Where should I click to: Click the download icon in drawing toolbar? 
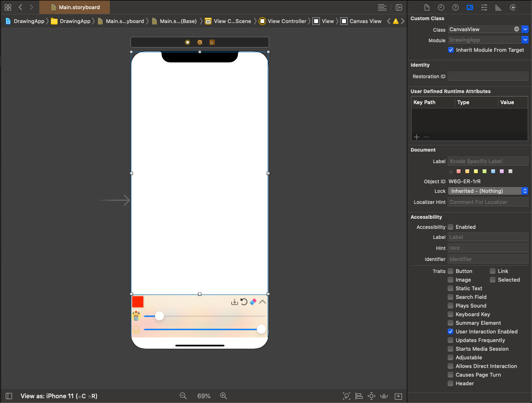coord(235,302)
